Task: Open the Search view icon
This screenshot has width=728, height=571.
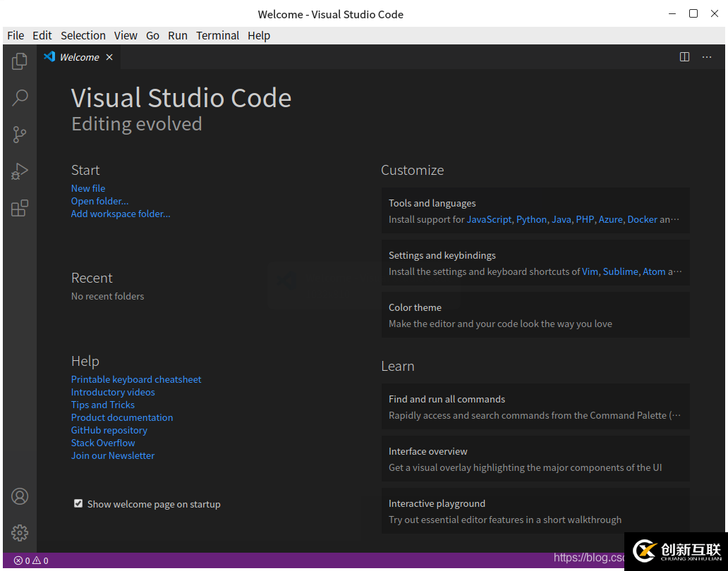Action: (20, 97)
